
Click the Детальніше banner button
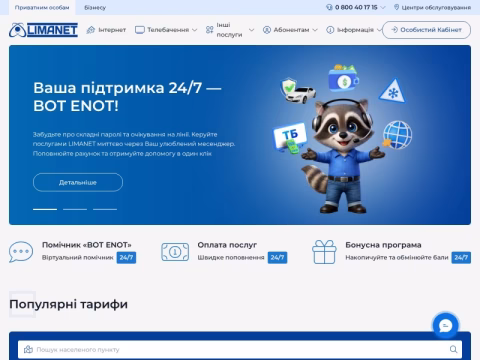[78, 182]
